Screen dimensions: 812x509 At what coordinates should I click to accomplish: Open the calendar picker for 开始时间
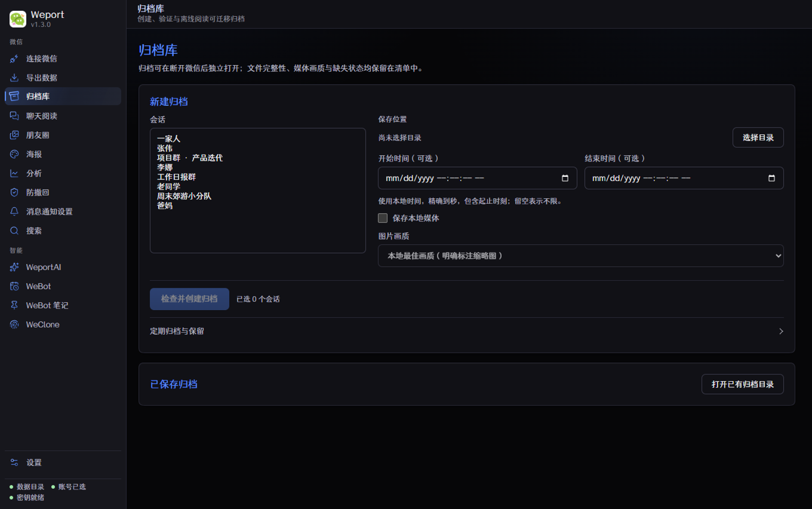[x=565, y=178]
